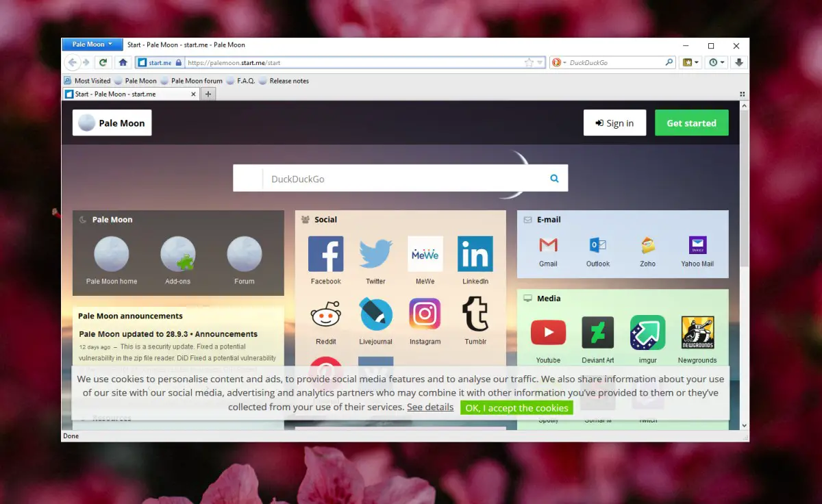Open the Newgrounds shortcut
This screenshot has width=822, height=504.
(697, 340)
